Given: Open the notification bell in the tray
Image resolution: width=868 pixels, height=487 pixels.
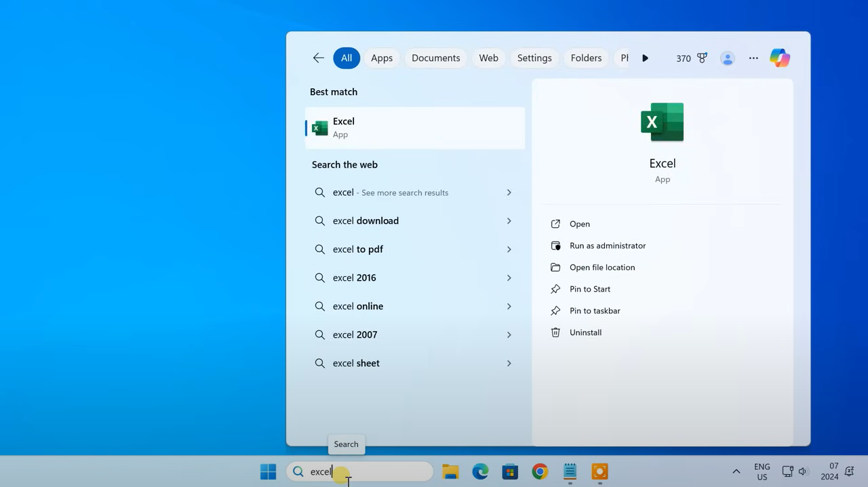Looking at the screenshot, I should point(849,472).
